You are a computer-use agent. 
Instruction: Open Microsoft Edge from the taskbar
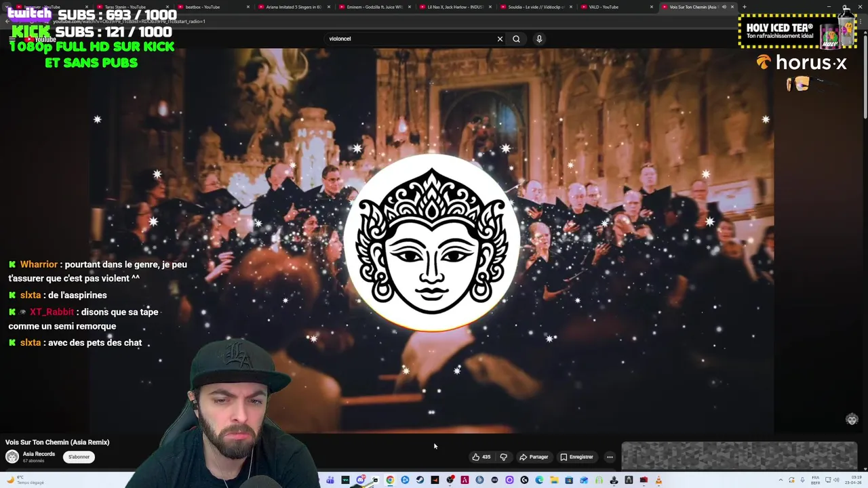(x=539, y=480)
